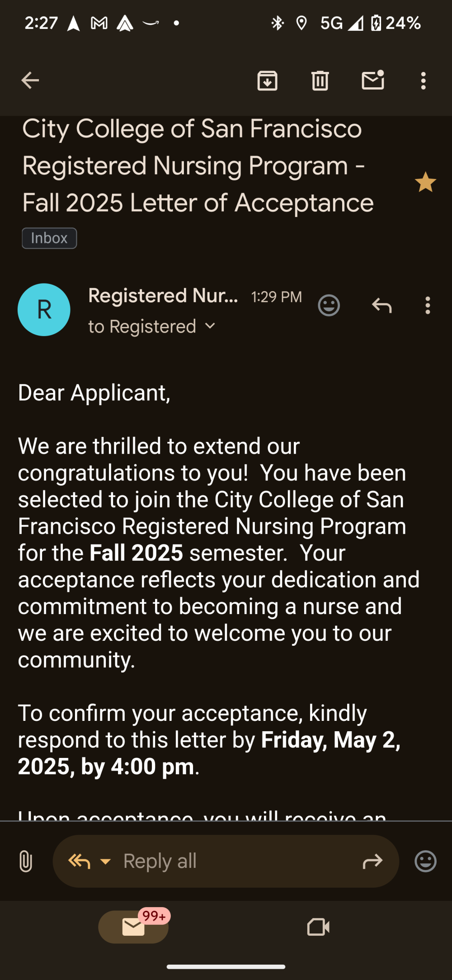Image resolution: width=452 pixels, height=980 pixels.
Task: Switch to the Meet video tab
Action: (x=318, y=927)
